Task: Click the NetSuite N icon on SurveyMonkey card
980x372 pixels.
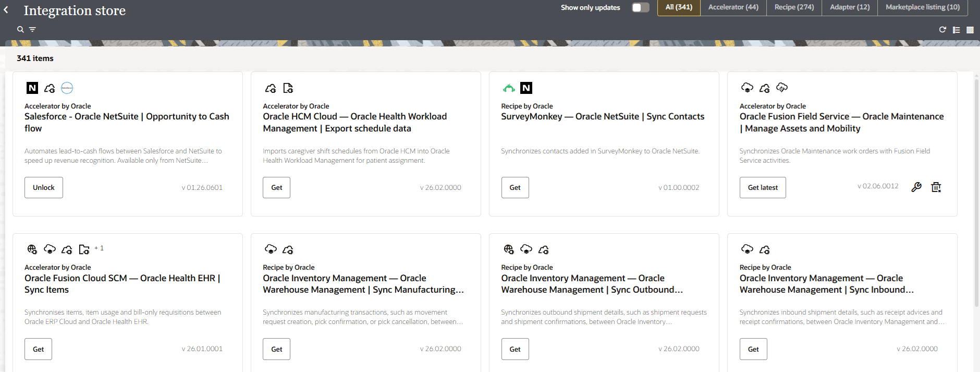Action: (526, 88)
